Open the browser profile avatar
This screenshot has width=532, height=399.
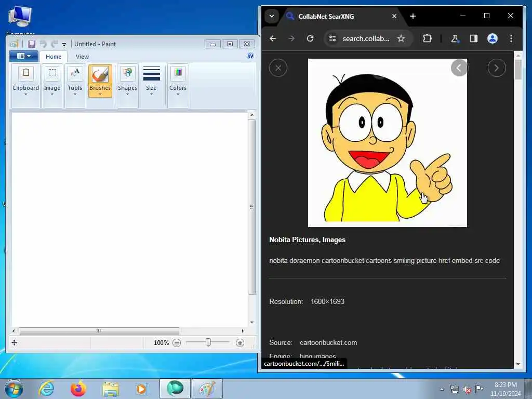pos(493,38)
